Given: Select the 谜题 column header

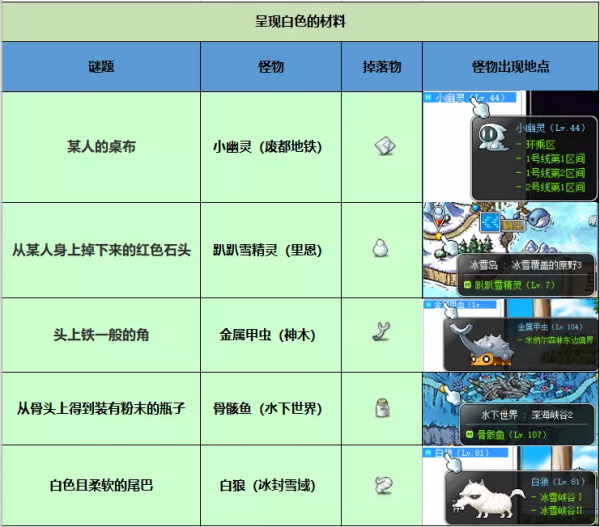Looking at the screenshot, I should [x=101, y=67].
